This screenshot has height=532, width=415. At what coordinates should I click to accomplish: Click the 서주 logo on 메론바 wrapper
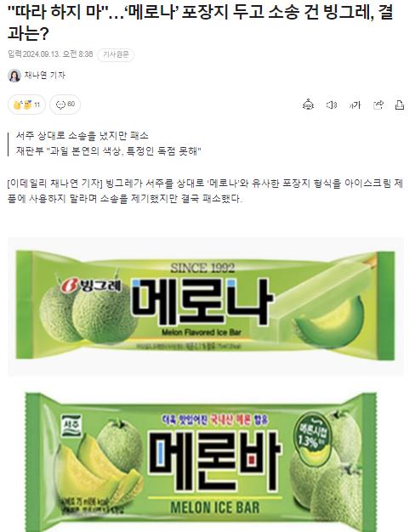point(71,426)
